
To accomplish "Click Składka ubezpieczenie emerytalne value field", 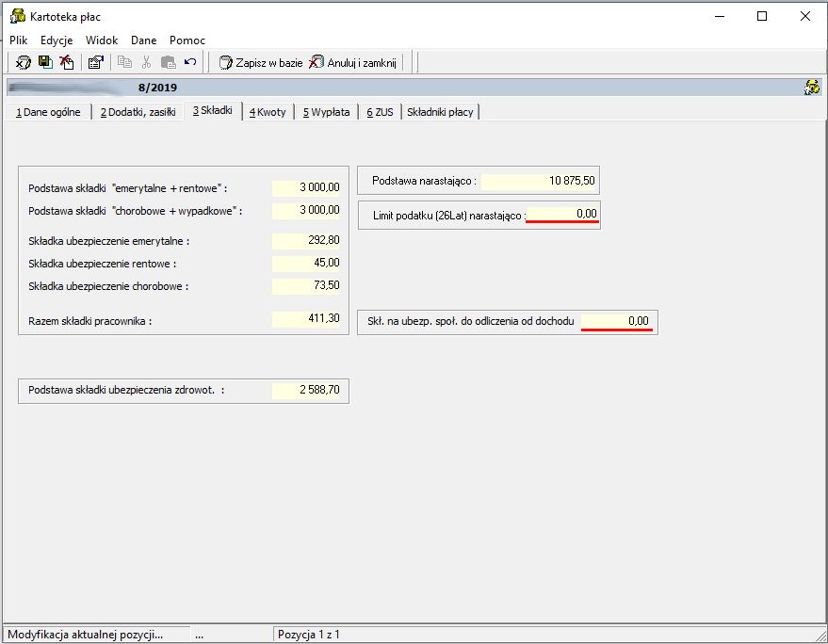I will click(306, 240).
